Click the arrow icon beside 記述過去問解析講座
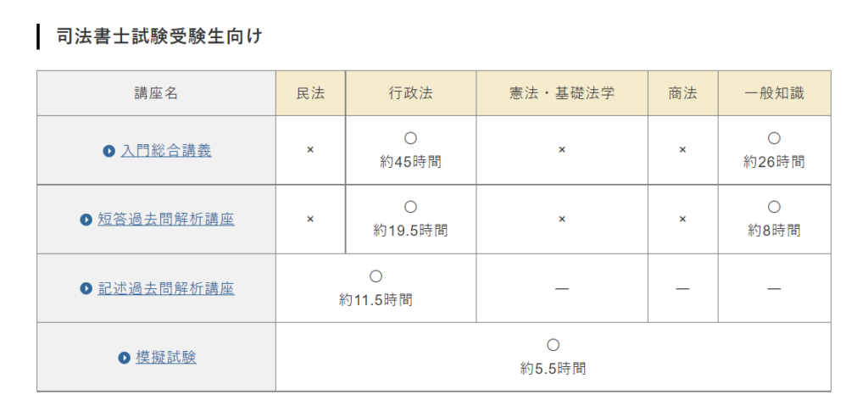Image resolution: width=868 pixels, height=412 pixels. [86, 288]
